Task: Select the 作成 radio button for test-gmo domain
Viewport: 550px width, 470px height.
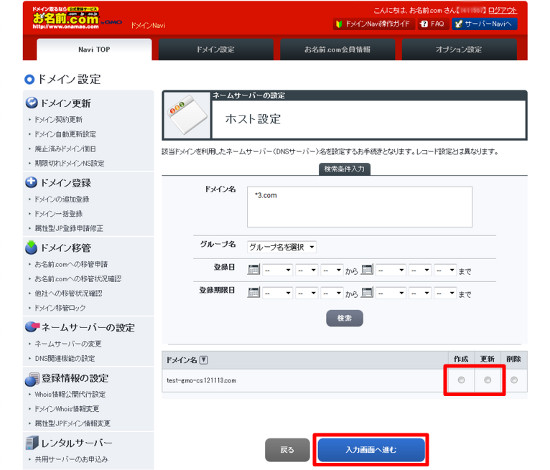Action: [x=461, y=380]
